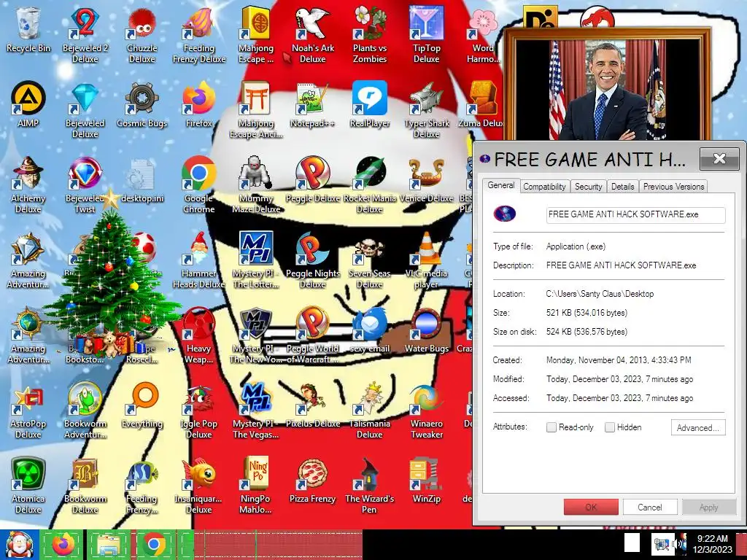Viewport: 747px width, 560px height.
Task: Launch Heavy Weapon shortcut
Action: point(198,335)
